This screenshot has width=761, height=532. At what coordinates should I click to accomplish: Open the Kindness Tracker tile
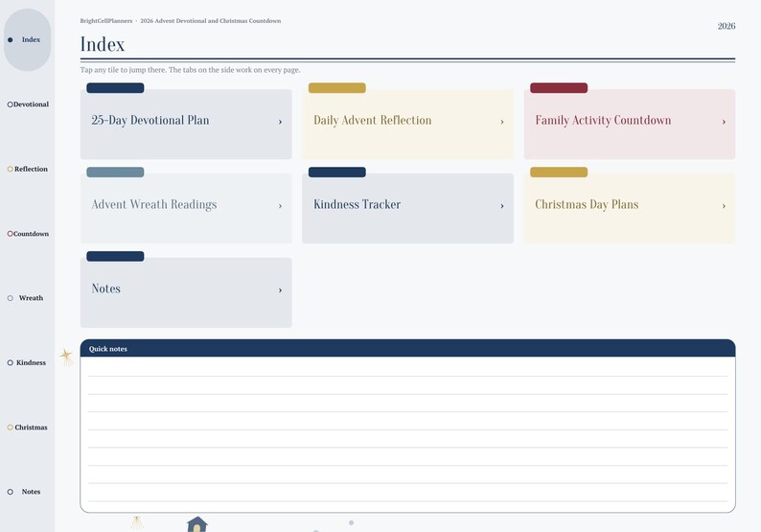coord(407,208)
